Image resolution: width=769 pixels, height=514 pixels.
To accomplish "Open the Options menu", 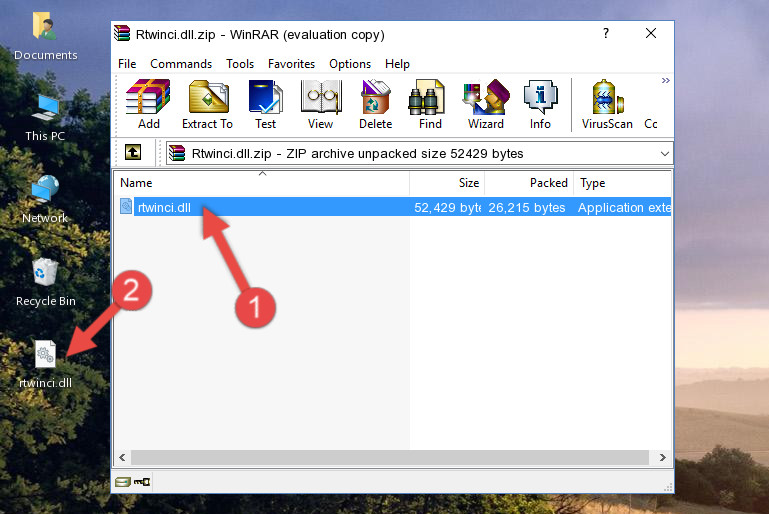I will click(x=350, y=64).
